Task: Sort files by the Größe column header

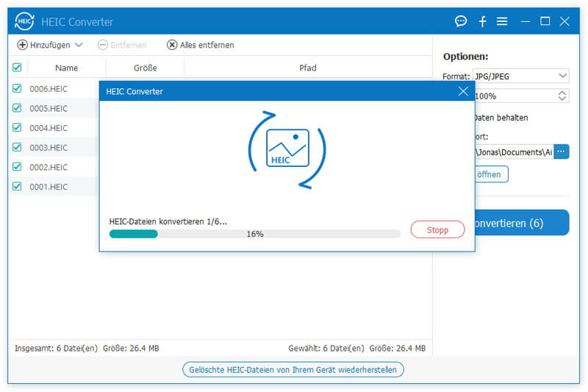Action: (146, 68)
